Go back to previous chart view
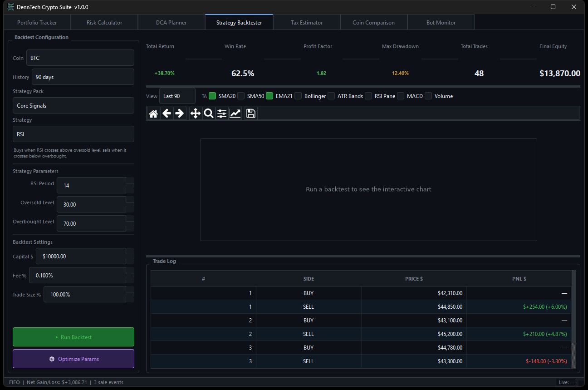This screenshot has width=588, height=390. coord(167,114)
